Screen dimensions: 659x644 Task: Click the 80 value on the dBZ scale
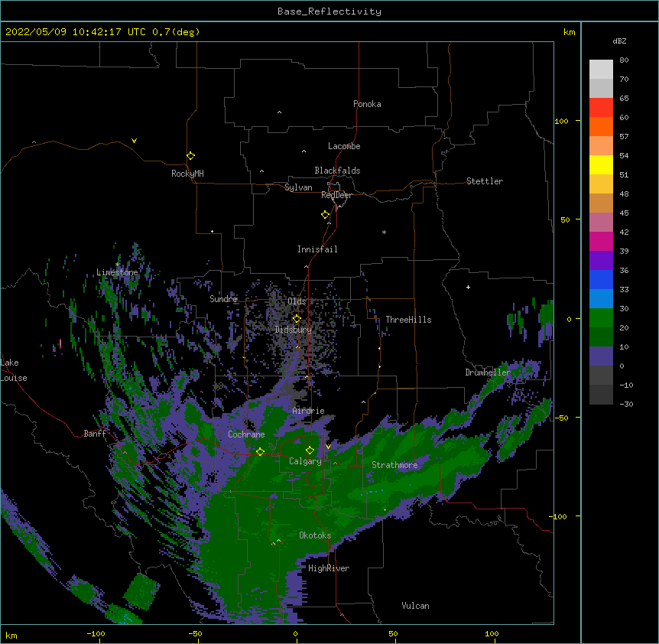(x=624, y=60)
